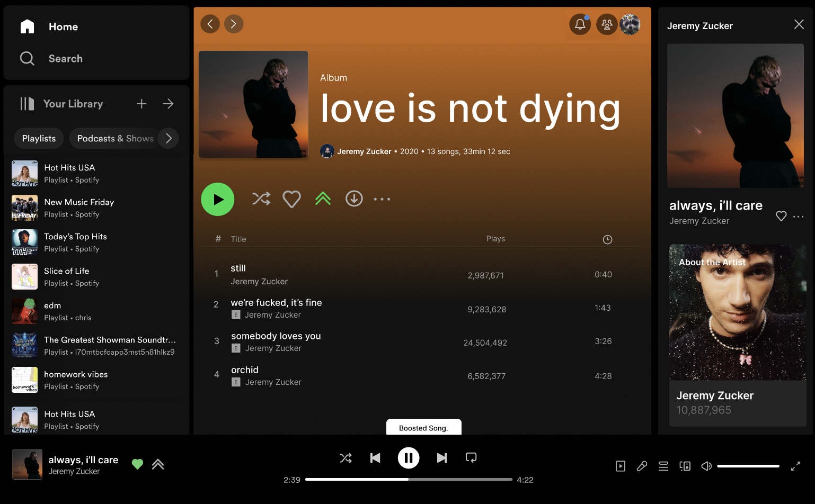Viewport: 815px width, 504px height.
Task: Unlike current song in player bar
Action: tap(137, 464)
